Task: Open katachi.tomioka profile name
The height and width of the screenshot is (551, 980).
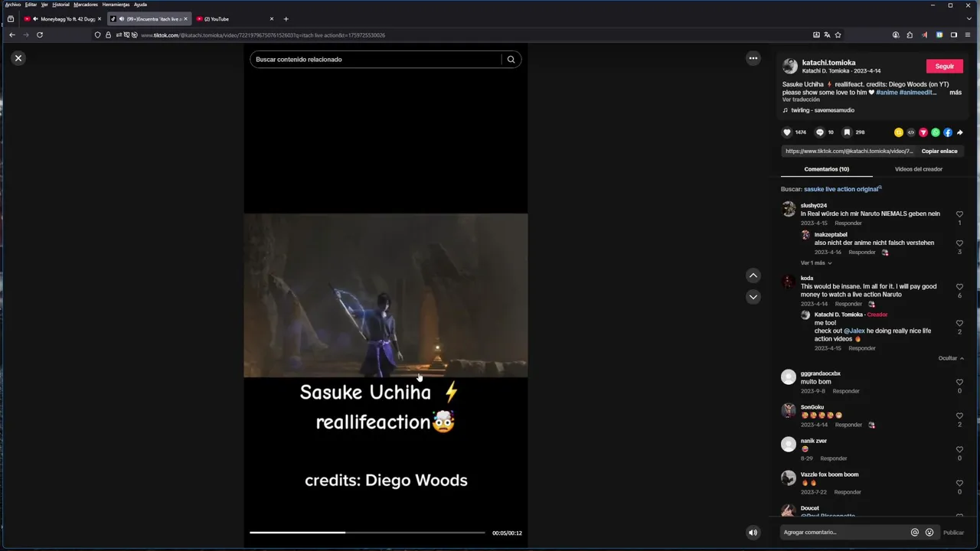Action: pyautogui.click(x=829, y=63)
